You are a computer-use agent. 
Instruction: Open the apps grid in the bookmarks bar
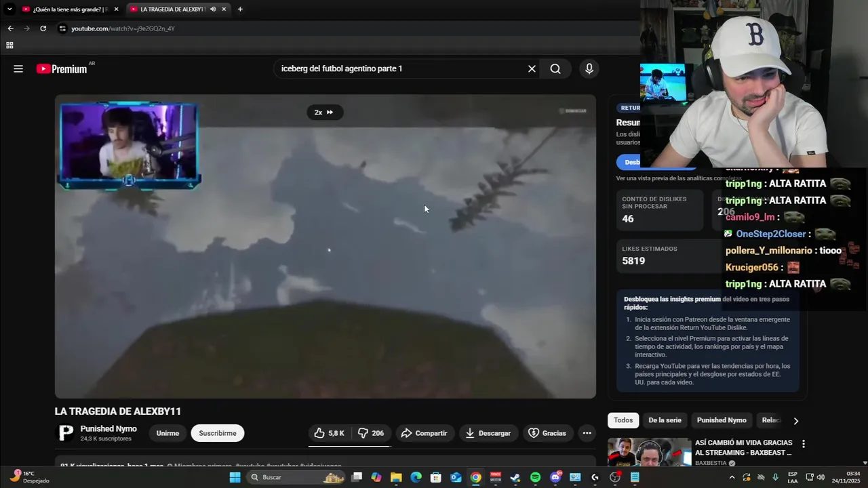click(9, 45)
